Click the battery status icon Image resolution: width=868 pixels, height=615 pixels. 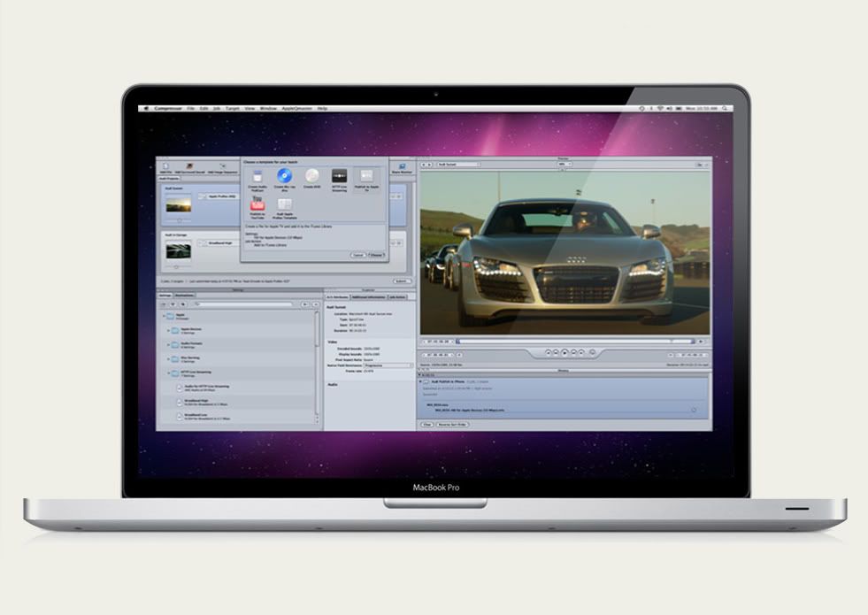click(x=678, y=109)
